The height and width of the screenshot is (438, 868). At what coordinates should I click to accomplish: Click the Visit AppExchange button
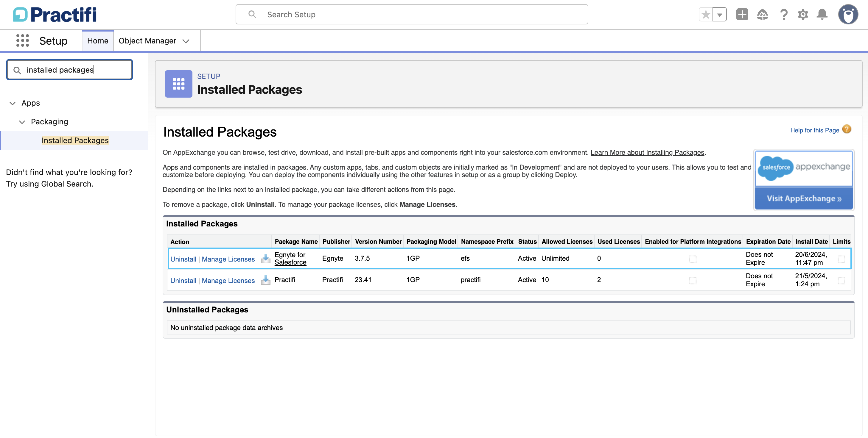click(804, 199)
